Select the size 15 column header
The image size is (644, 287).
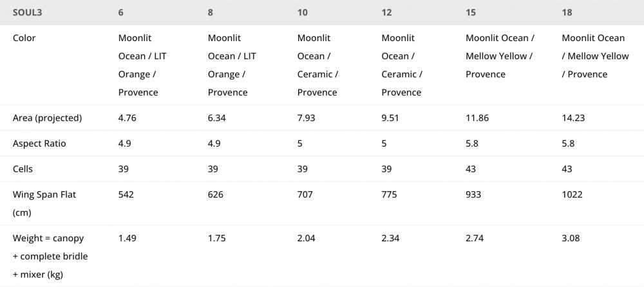(x=471, y=12)
